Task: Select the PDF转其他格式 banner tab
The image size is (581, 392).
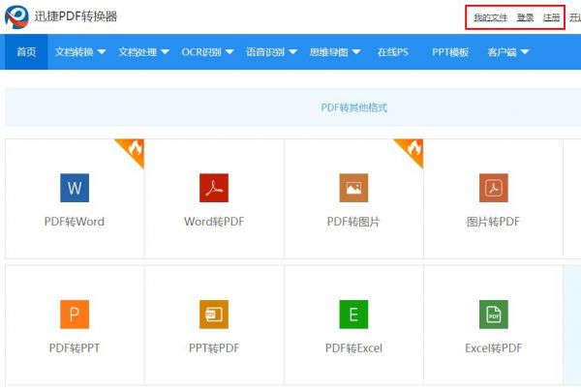Action: (x=353, y=107)
